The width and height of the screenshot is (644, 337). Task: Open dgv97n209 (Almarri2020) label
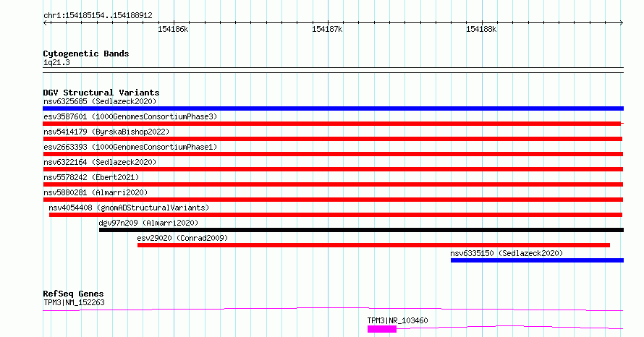(148, 223)
